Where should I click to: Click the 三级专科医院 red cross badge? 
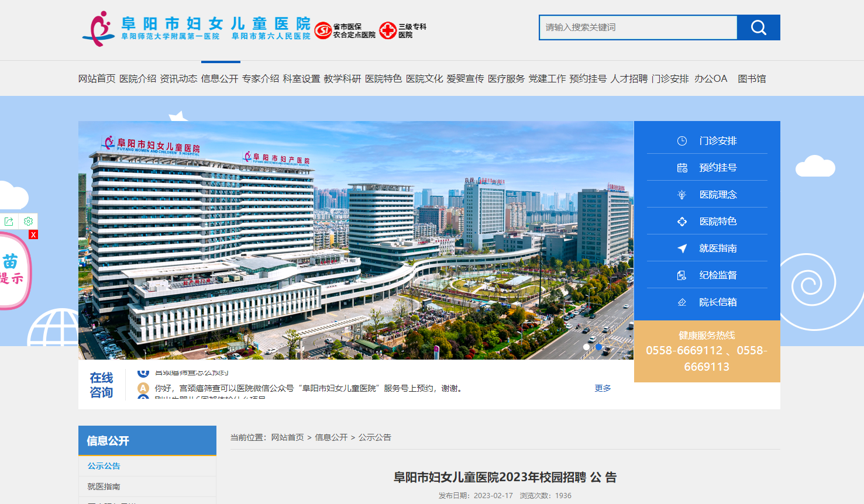point(388,30)
